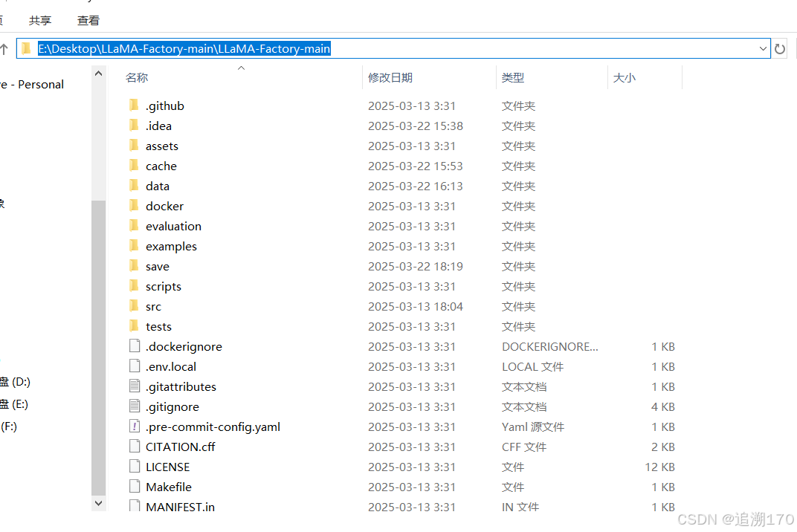Select the .gitattributes file name
The width and height of the screenshot is (797, 532).
pyautogui.click(x=181, y=386)
